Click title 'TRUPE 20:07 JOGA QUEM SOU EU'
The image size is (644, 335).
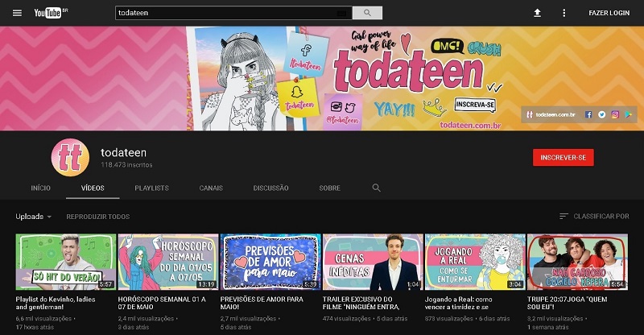click(x=568, y=303)
